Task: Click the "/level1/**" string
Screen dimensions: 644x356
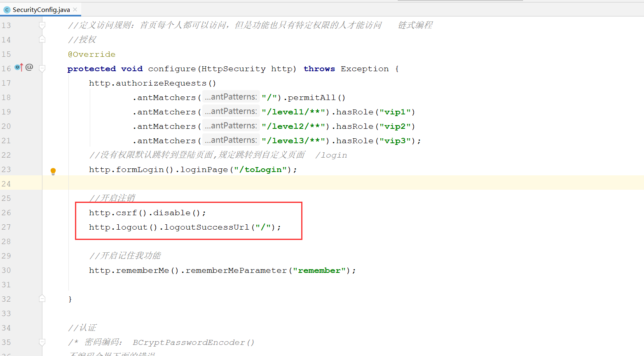Action: (293, 112)
